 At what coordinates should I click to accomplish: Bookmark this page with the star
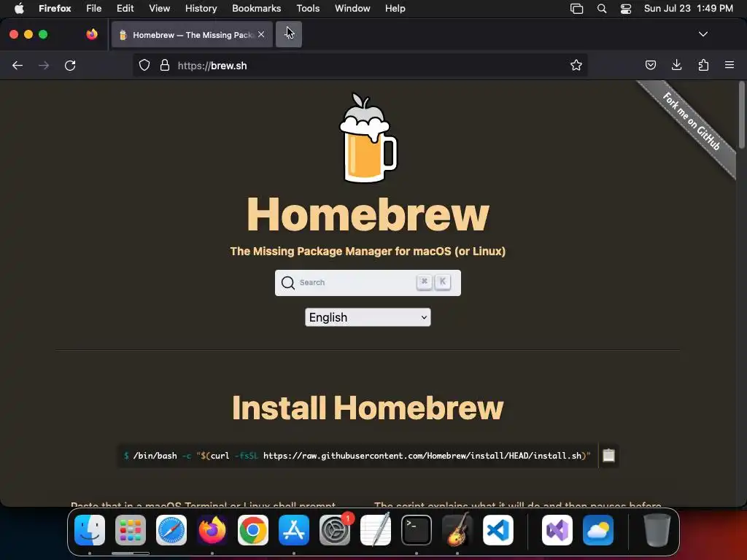coord(576,65)
